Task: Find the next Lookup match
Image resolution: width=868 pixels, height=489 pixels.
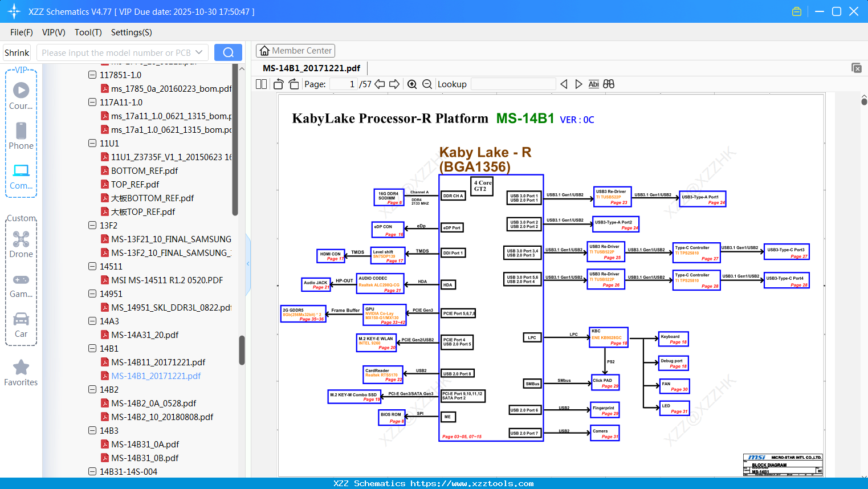Action: click(578, 84)
